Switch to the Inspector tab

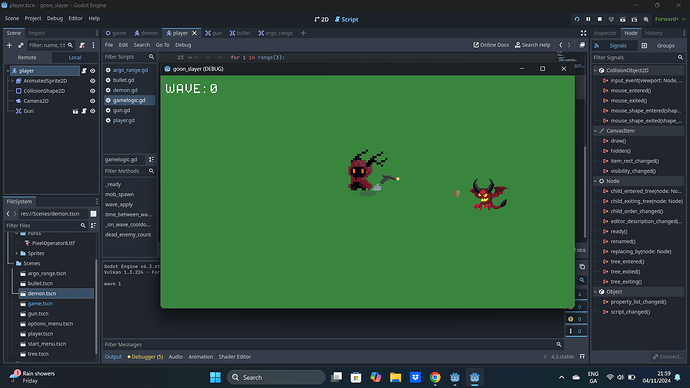pyautogui.click(x=605, y=33)
